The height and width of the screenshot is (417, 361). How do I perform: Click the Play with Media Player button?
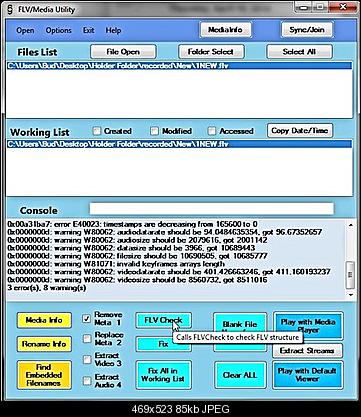(x=308, y=326)
